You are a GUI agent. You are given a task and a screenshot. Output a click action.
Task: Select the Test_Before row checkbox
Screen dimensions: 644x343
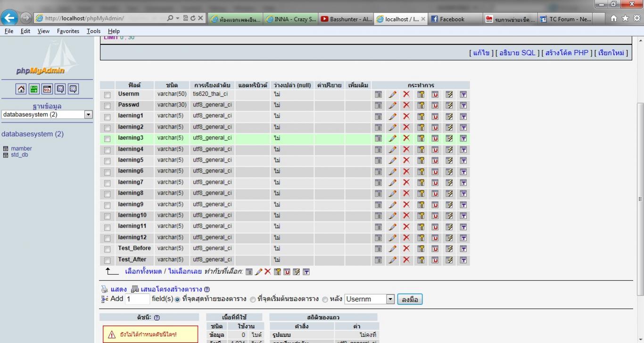click(107, 249)
